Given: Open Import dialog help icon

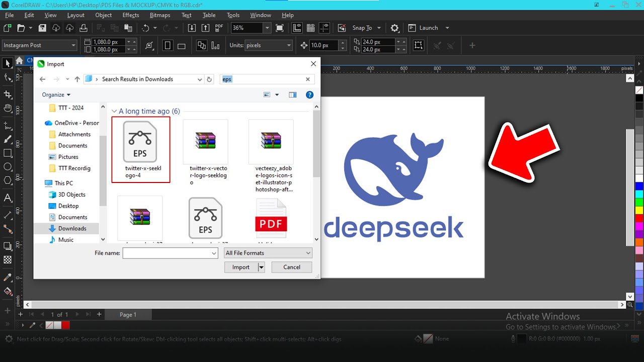Looking at the screenshot, I should 309,95.
